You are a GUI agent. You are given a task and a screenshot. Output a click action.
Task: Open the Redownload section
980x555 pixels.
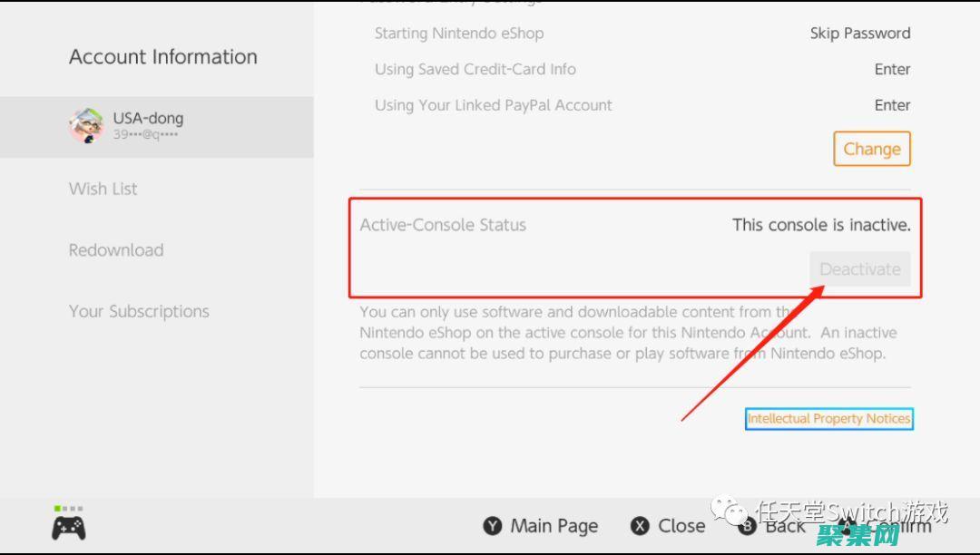(116, 250)
